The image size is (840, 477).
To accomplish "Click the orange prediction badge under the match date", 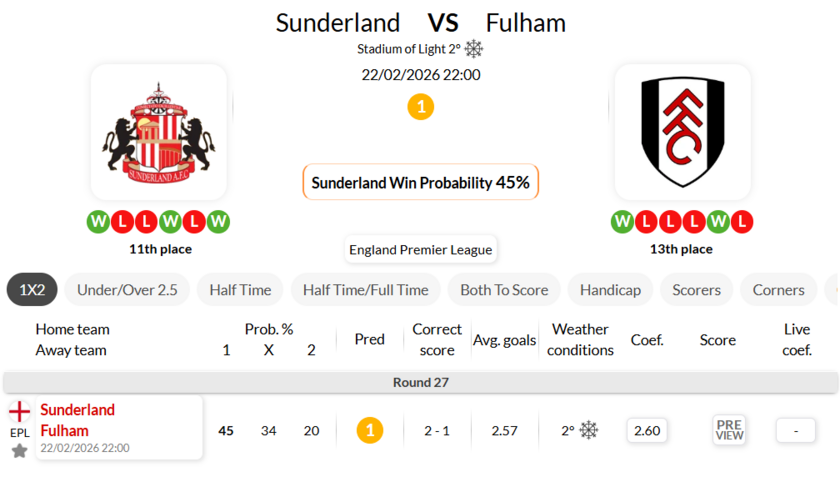I will pos(421,106).
